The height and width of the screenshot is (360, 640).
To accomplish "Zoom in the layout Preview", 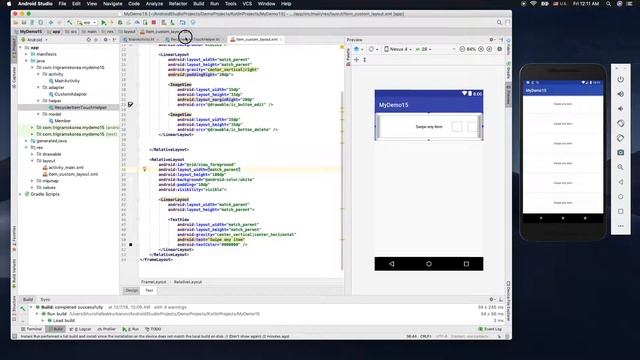I will (480, 49).
